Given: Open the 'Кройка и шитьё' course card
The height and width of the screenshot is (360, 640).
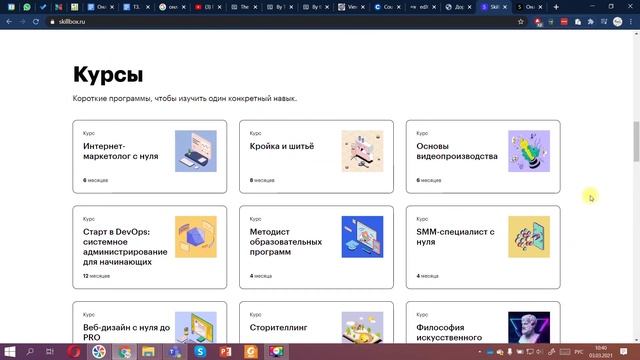Looking at the screenshot, I should click(x=316, y=156).
